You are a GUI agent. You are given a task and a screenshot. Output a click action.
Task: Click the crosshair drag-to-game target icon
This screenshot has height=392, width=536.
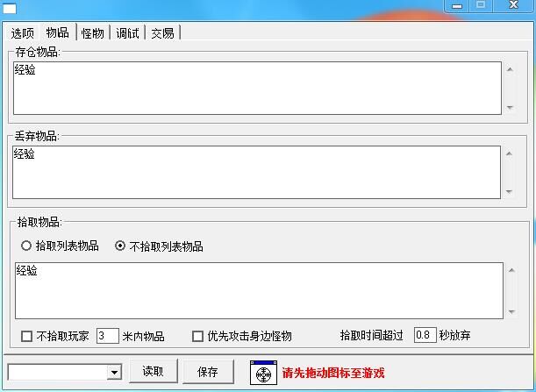click(262, 372)
